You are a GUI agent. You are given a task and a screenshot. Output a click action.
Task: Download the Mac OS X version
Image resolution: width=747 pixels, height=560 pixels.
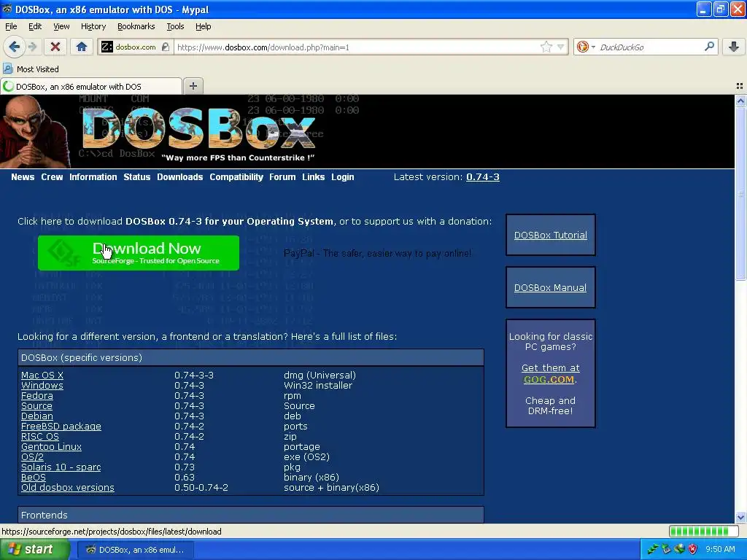coord(42,376)
